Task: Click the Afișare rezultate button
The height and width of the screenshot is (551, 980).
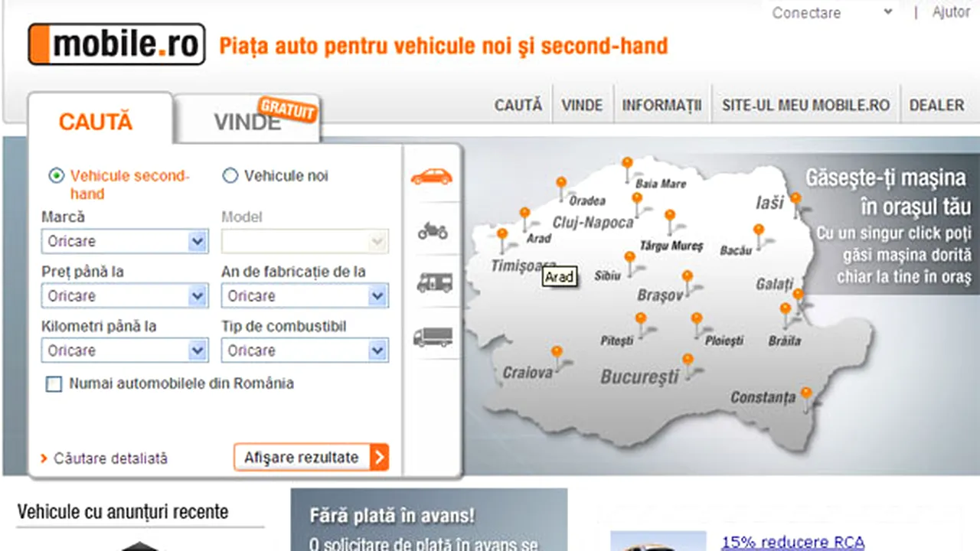Action: coord(312,458)
